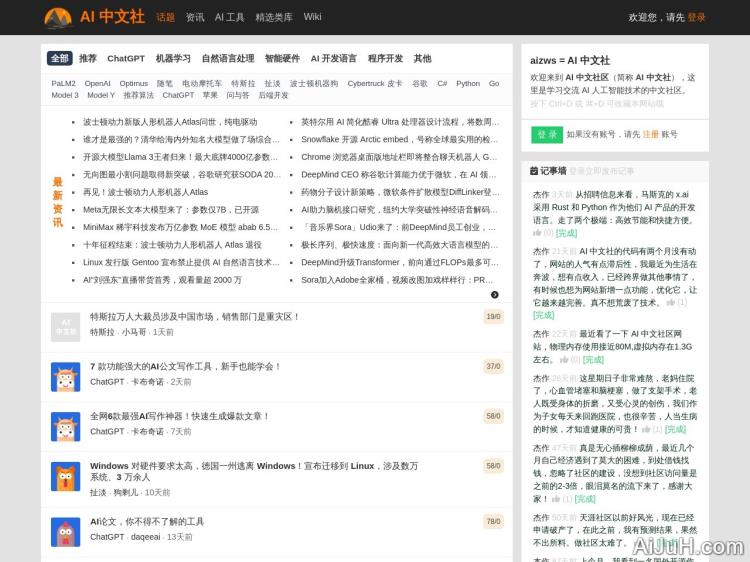Open the 电动摩托车 tag
Screen dimensions: 750x562
click(x=202, y=83)
